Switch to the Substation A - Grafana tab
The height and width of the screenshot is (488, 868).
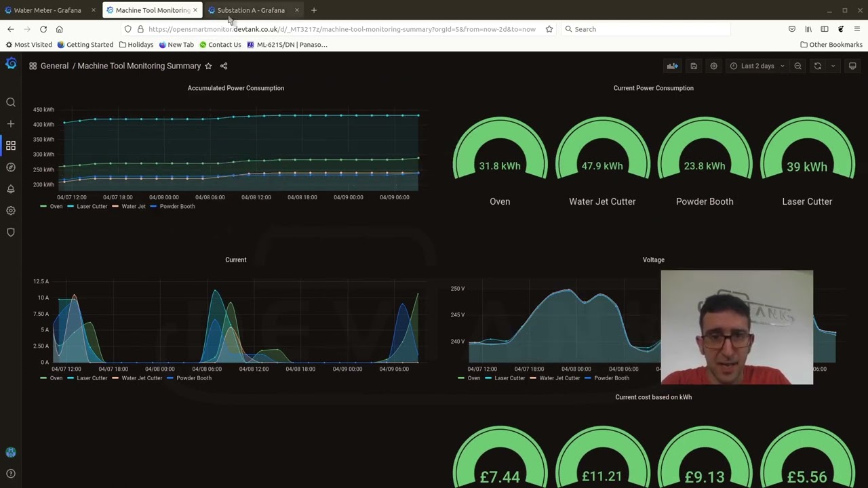tap(251, 10)
